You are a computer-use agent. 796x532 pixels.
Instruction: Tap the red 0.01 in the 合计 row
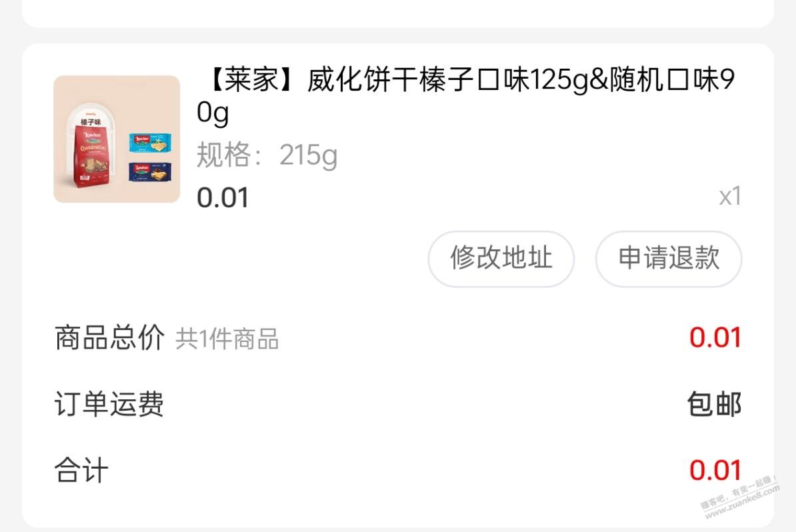point(715,470)
